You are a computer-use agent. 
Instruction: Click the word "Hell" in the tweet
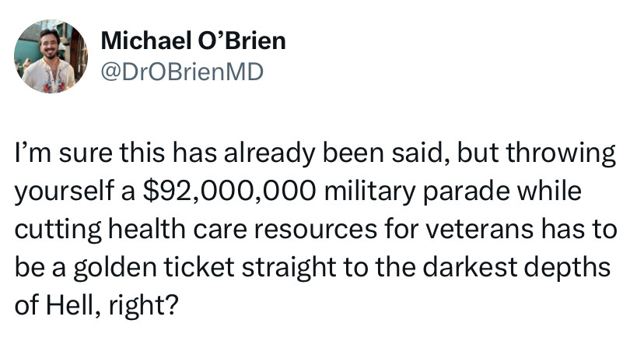[70, 305]
